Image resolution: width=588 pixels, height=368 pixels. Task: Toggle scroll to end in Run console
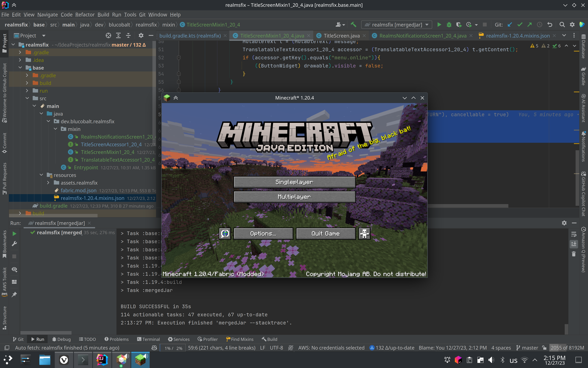[574, 244]
